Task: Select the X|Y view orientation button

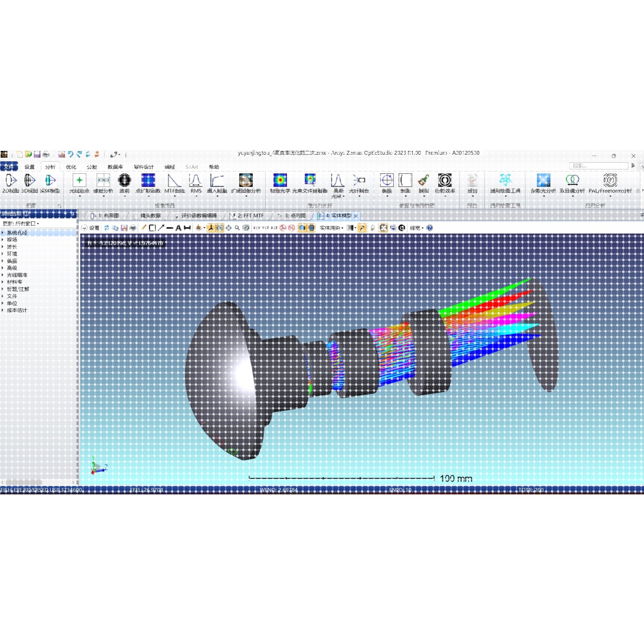Action: click(257, 228)
